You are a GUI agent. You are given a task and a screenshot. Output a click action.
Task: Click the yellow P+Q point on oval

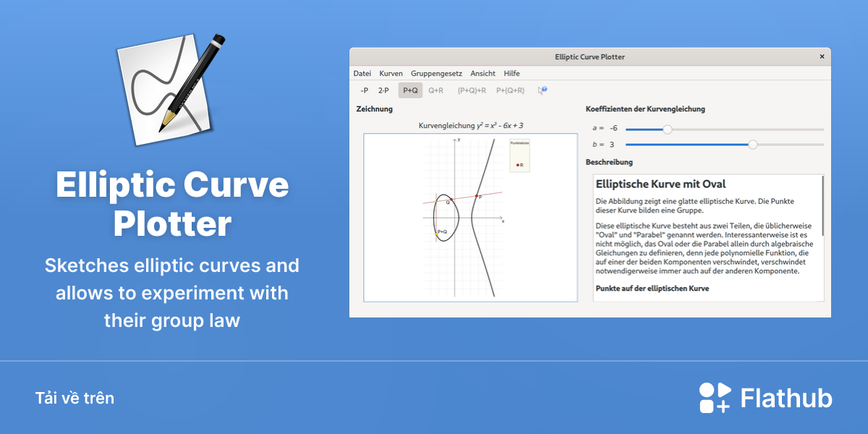pos(436,234)
